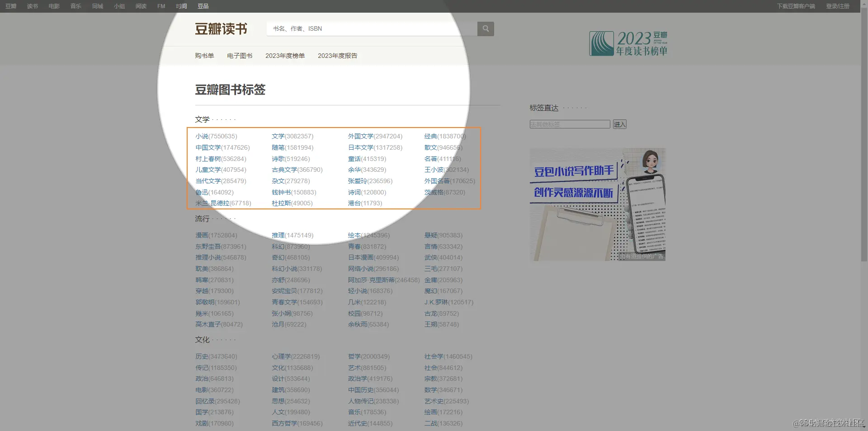This screenshot has width=868, height=431.
Task: Open the 历史(3473640) tag
Action: [x=216, y=356]
